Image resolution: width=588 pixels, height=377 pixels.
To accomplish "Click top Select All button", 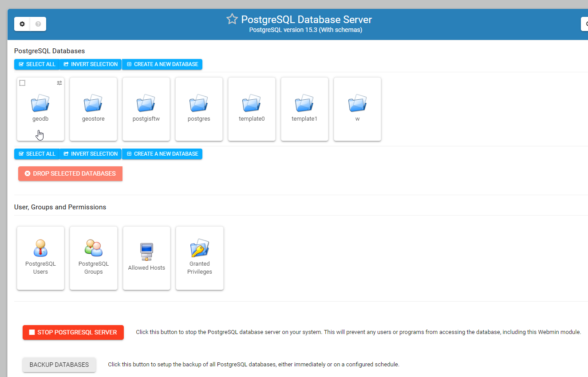I will tap(37, 64).
